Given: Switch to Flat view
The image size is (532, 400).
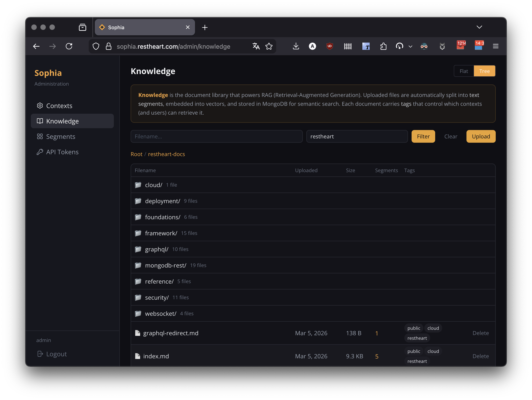Looking at the screenshot, I should click(x=464, y=71).
